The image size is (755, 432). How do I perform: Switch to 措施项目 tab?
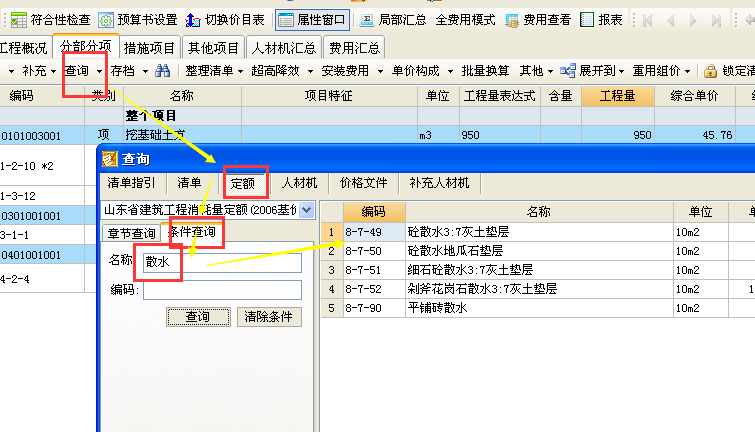[149, 48]
